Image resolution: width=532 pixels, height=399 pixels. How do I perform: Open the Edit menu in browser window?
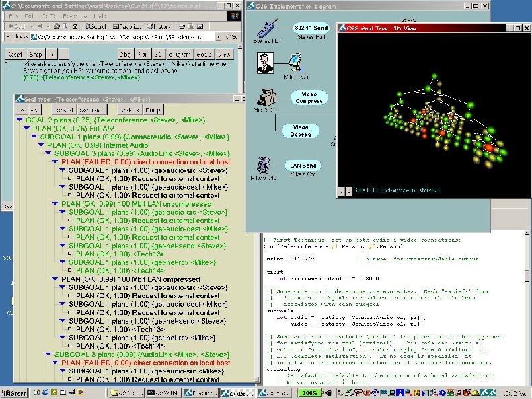point(29,16)
